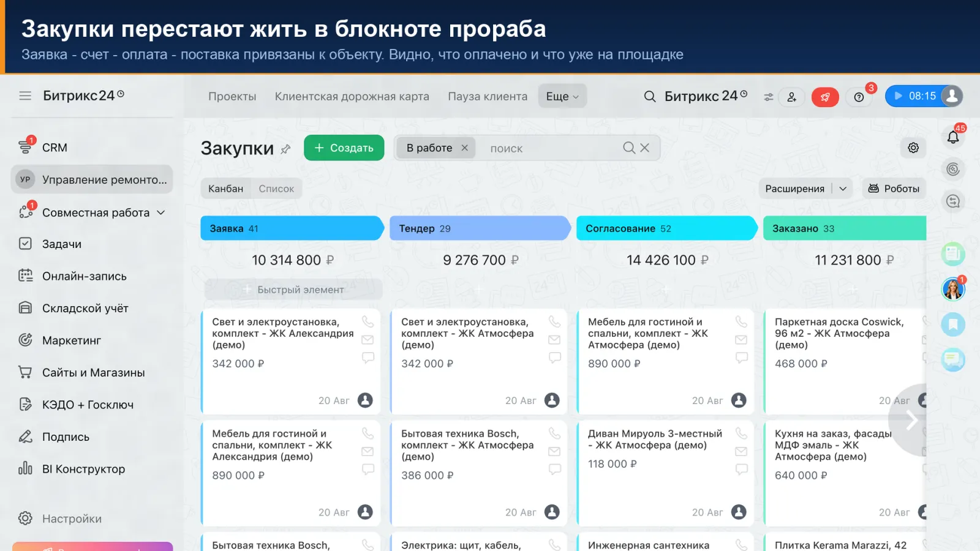The height and width of the screenshot is (551, 980).
Task: Open the Расширения dropdown arrow
Action: coord(843,189)
